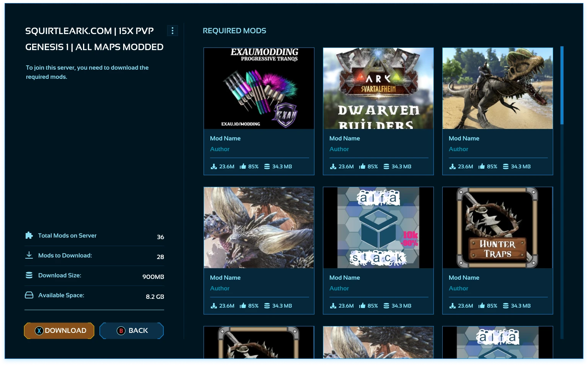
Task: Click file size icon on Exaumodding Tranqs card
Action: click(x=267, y=166)
